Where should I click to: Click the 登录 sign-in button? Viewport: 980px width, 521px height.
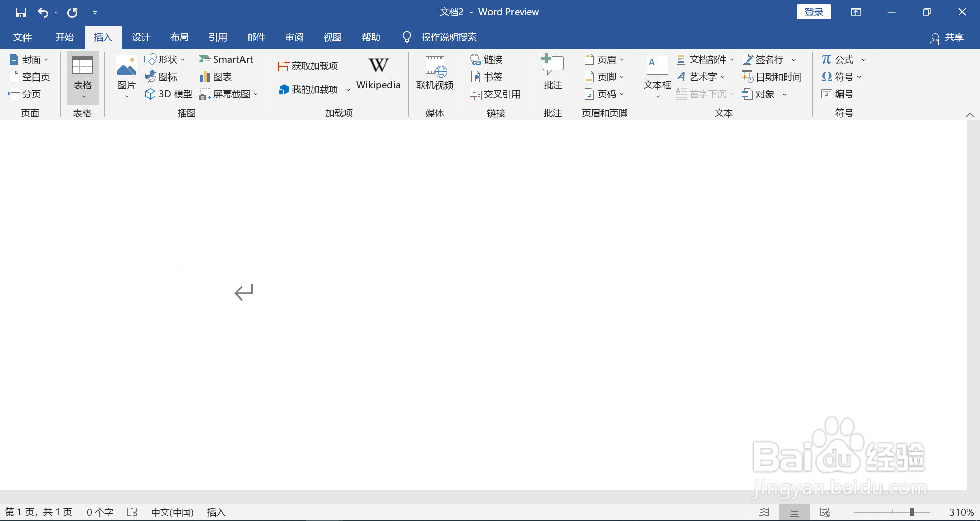[x=814, y=11]
